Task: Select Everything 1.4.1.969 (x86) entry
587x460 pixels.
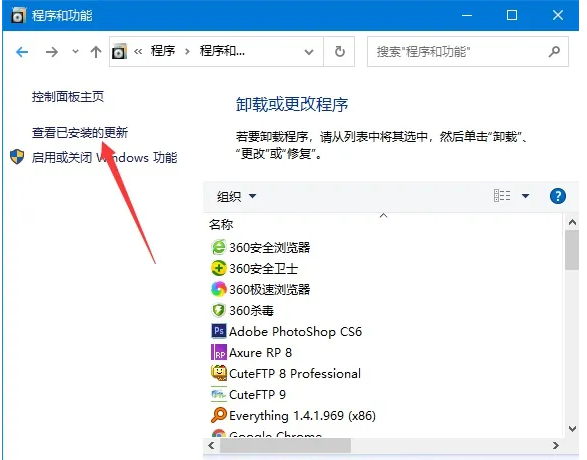Action: [302, 415]
